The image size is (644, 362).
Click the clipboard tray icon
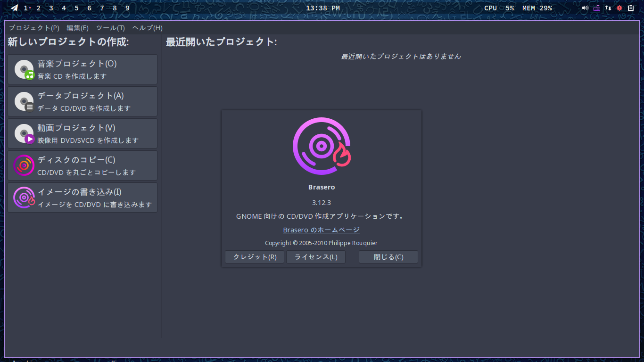coord(631,8)
